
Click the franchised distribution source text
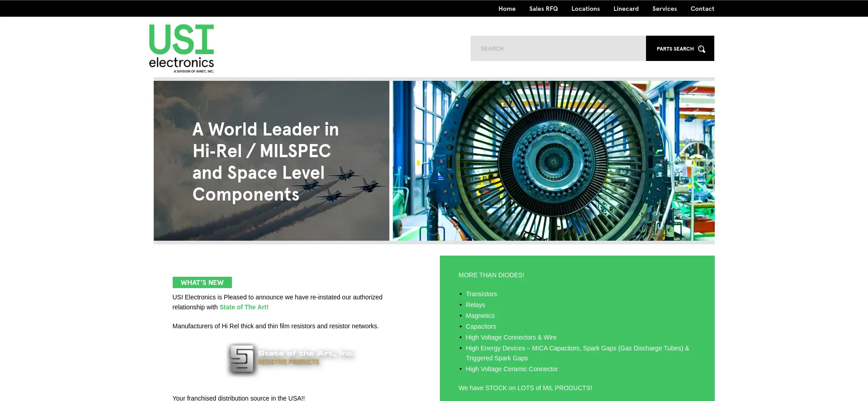(239, 398)
